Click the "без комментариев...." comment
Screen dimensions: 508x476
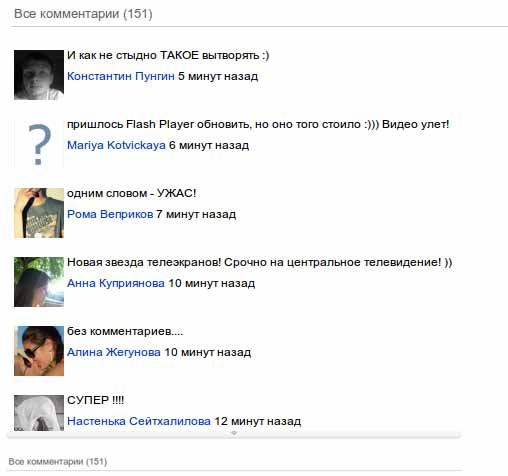pyautogui.click(x=125, y=331)
